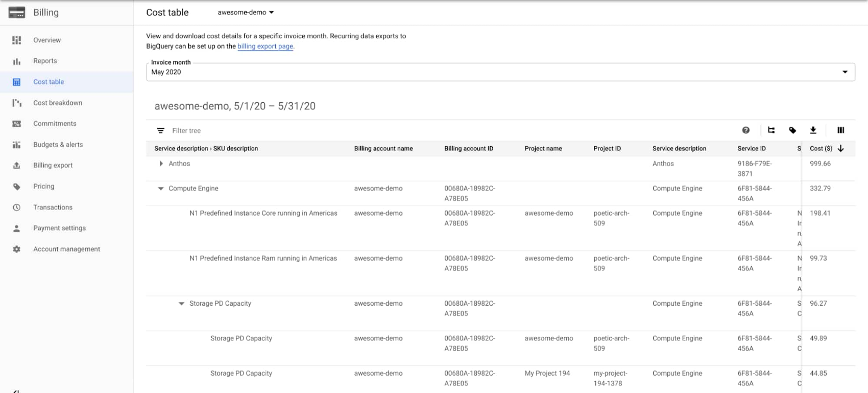This screenshot has width=868, height=393.
Task: Click the cost value 49.89
Action: click(x=818, y=339)
